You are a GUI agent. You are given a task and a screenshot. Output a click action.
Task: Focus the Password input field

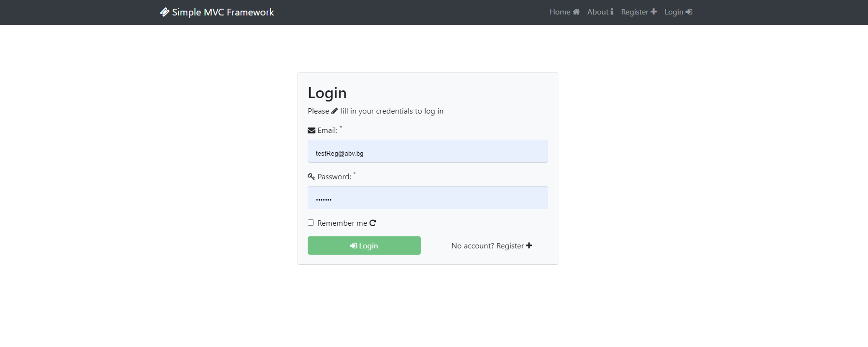428,198
